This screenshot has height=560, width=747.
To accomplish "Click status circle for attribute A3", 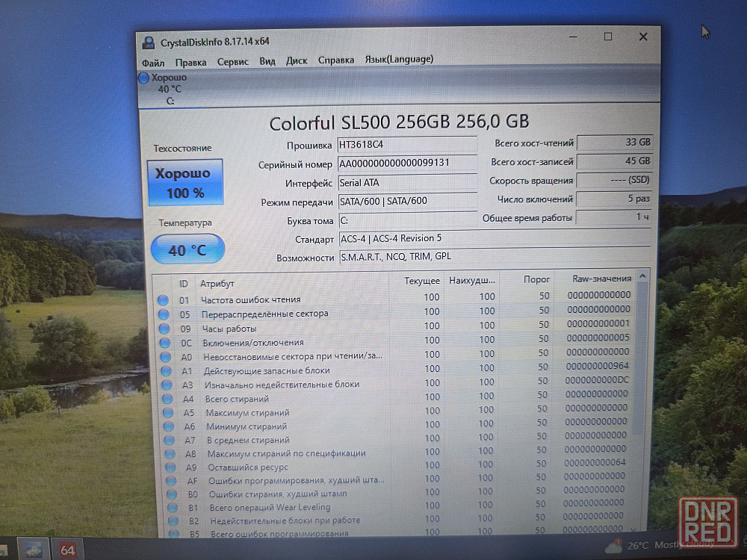I will pyautogui.click(x=167, y=385).
